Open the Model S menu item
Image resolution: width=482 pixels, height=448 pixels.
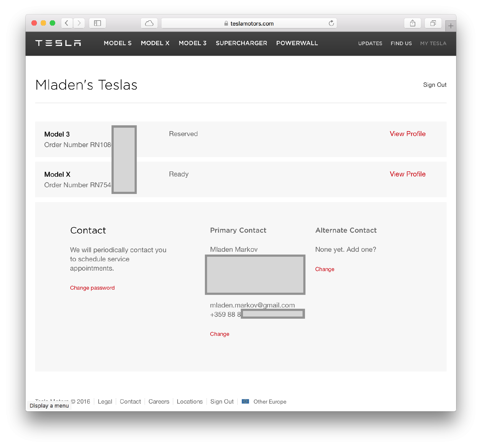click(118, 43)
